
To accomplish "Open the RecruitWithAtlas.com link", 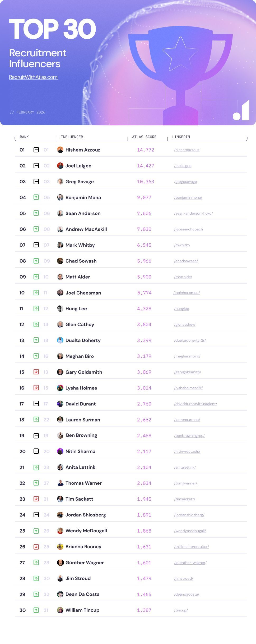I will (x=33, y=77).
